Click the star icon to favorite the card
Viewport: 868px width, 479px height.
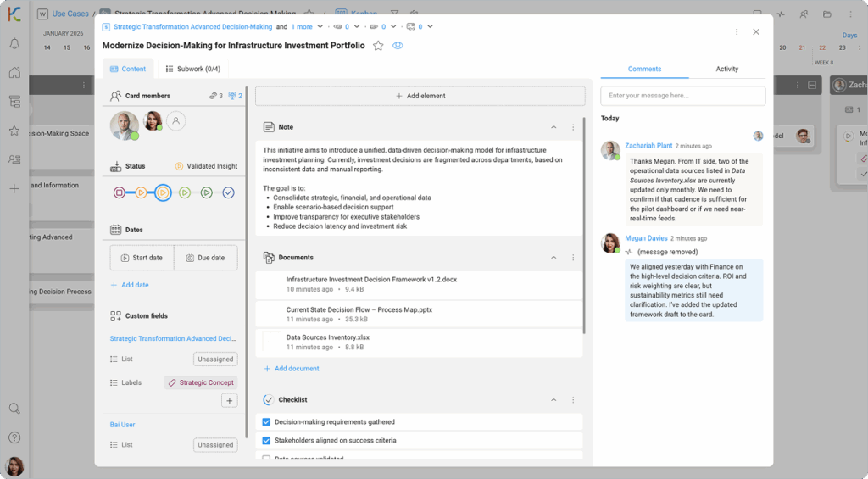click(x=378, y=46)
